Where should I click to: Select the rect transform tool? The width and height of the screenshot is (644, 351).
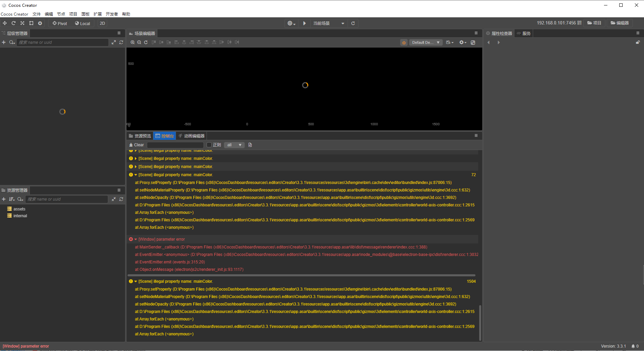tap(31, 23)
